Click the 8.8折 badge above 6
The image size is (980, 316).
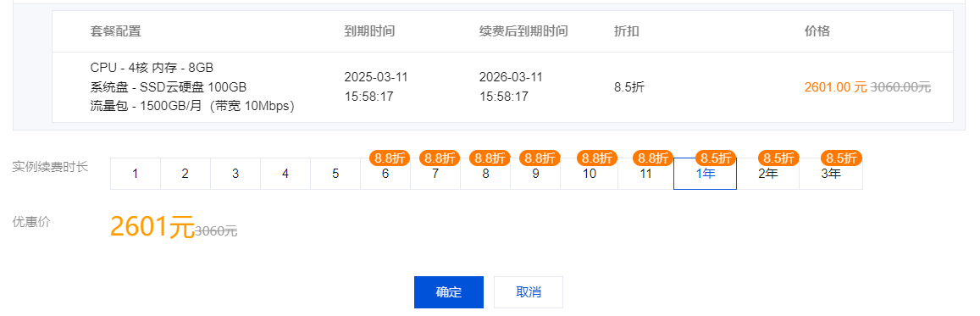pos(390,158)
